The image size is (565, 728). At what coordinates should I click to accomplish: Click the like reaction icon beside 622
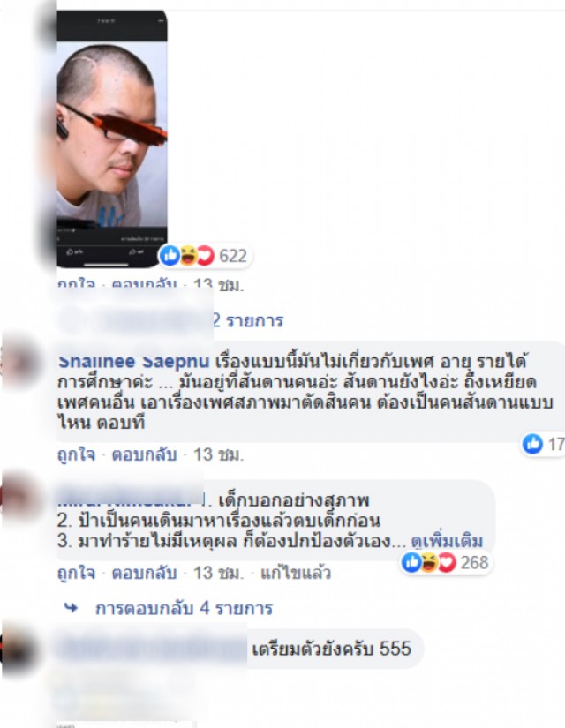click(x=170, y=255)
